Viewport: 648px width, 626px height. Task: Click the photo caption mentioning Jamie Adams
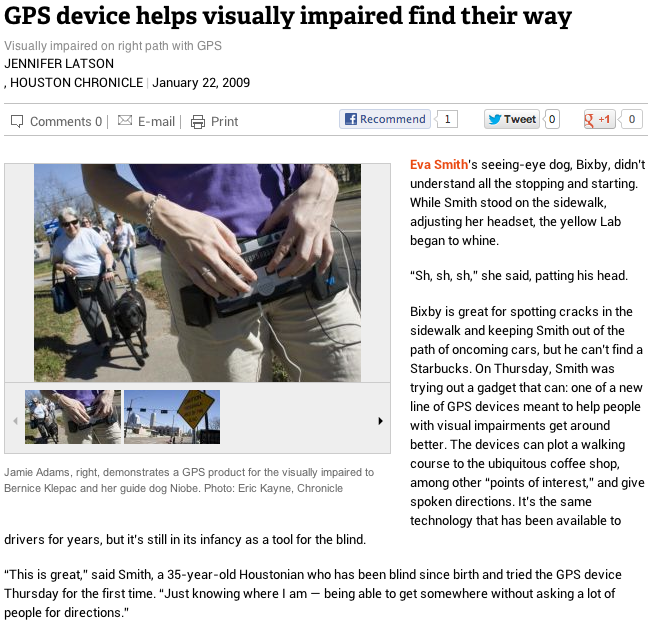(189, 480)
